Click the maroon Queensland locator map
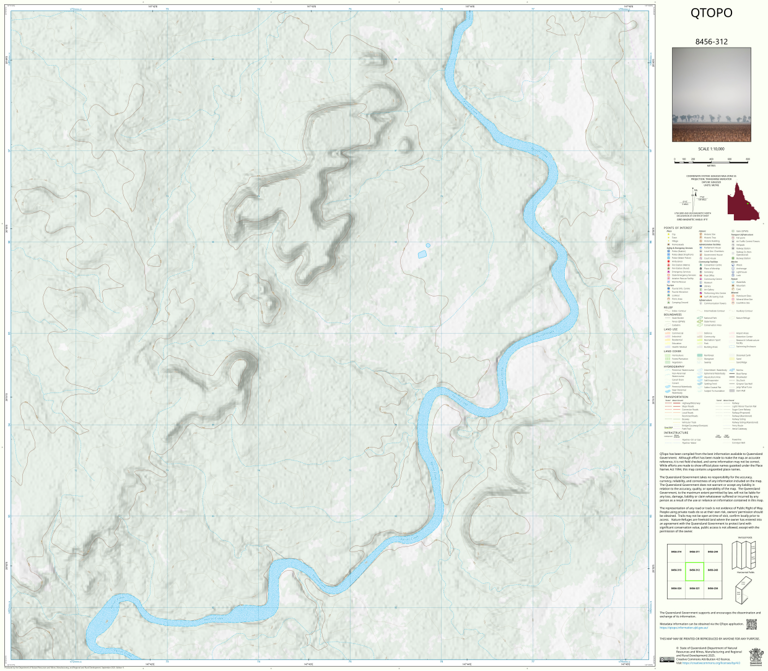 743,202
